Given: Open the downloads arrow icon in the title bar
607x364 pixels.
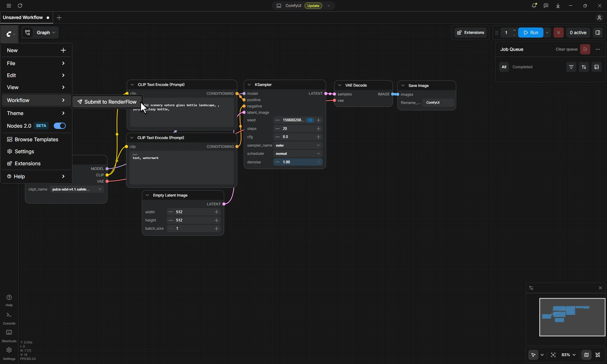Looking at the screenshot, I should (x=558, y=6).
